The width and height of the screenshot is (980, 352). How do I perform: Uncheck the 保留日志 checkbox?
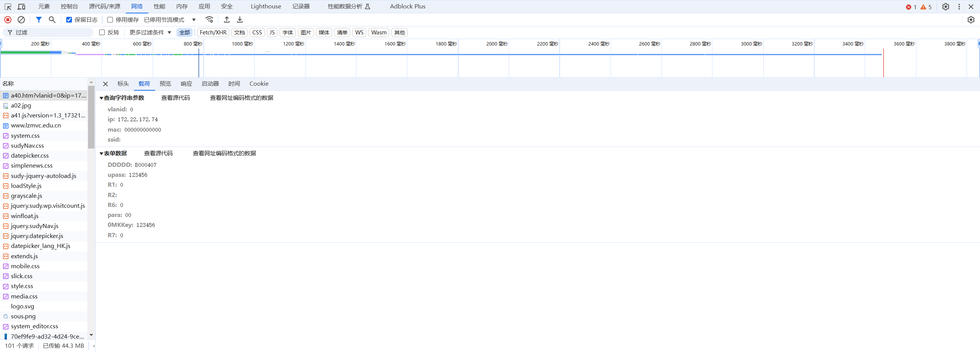pyautogui.click(x=69, y=20)
